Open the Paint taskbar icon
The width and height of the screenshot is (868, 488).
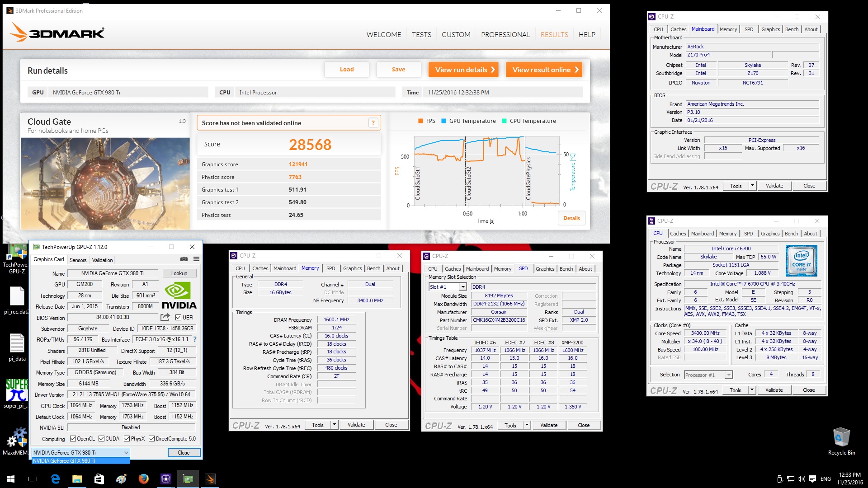pyautogui.click(x=121, y=479)
